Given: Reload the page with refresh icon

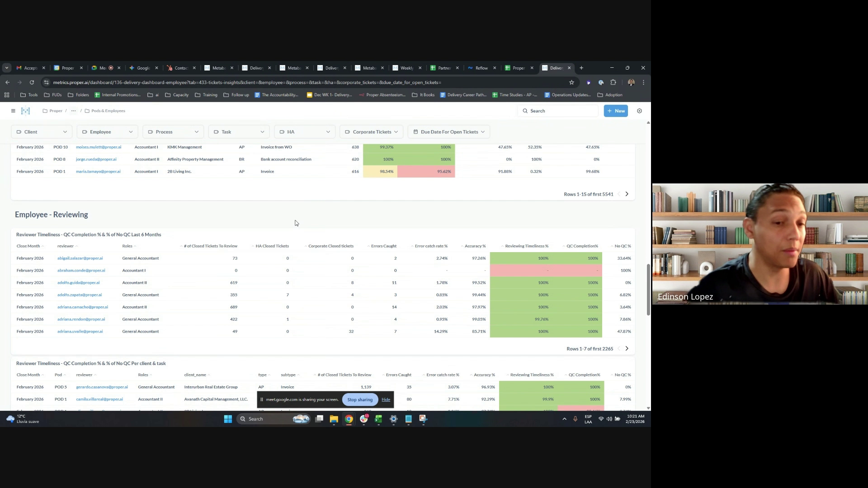Looking at the screenshot, I should click(x=32, y=82).
